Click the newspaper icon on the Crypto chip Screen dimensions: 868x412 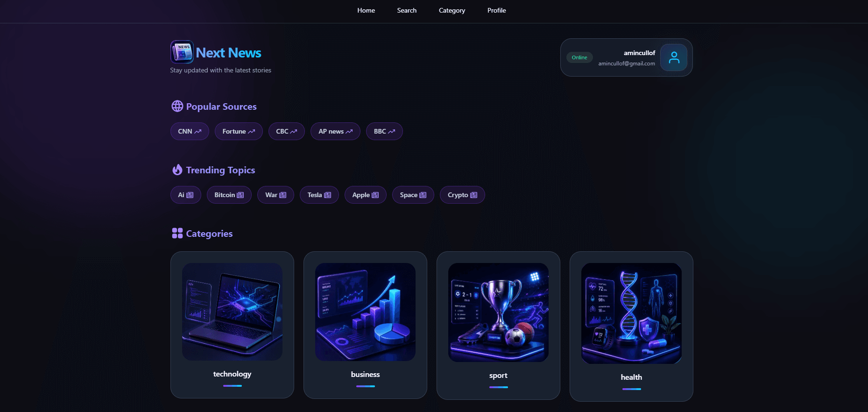[474, 195]
